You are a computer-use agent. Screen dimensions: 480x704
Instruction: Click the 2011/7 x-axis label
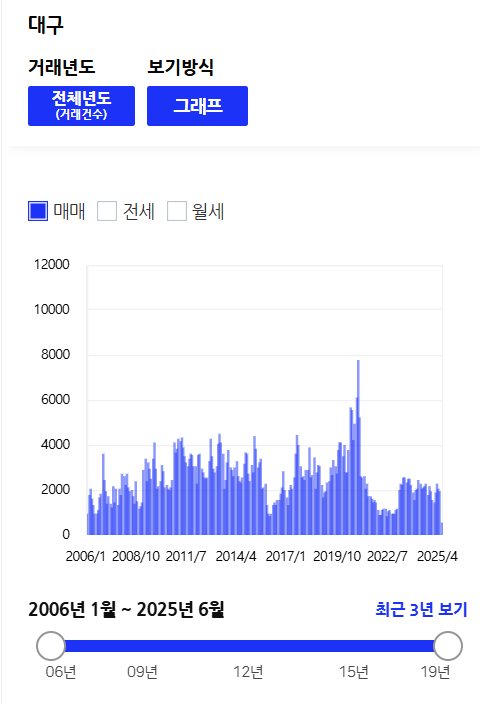pyautogui.click(x=186, y=556)
